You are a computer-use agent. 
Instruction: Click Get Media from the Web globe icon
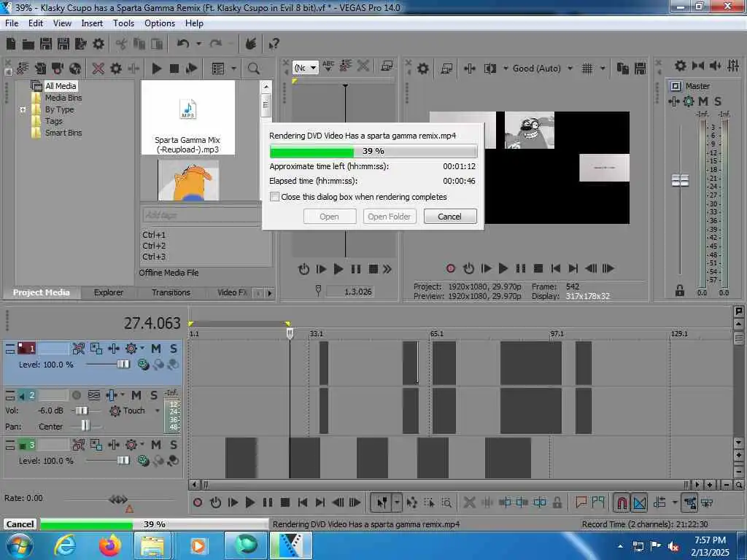coord(75,69)
